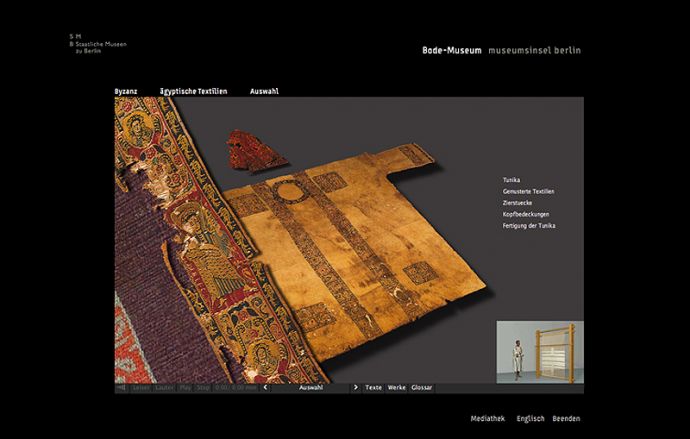
Task: Switch language via Englisch link
Action: (530, 419)
